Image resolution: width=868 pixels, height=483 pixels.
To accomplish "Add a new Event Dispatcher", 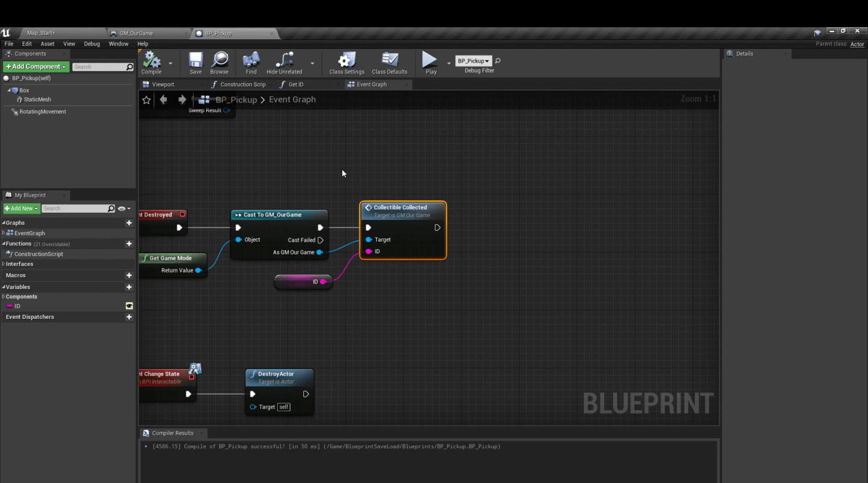I will (130, 317).
